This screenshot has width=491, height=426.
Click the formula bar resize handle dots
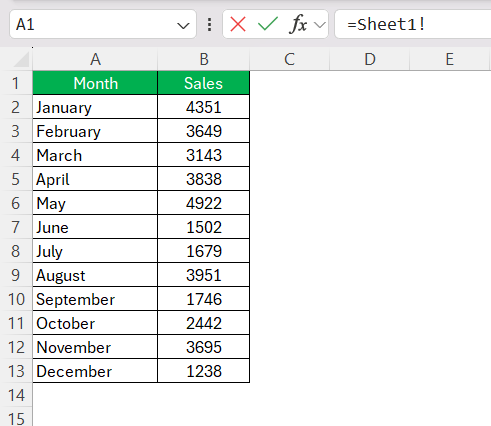209,25
